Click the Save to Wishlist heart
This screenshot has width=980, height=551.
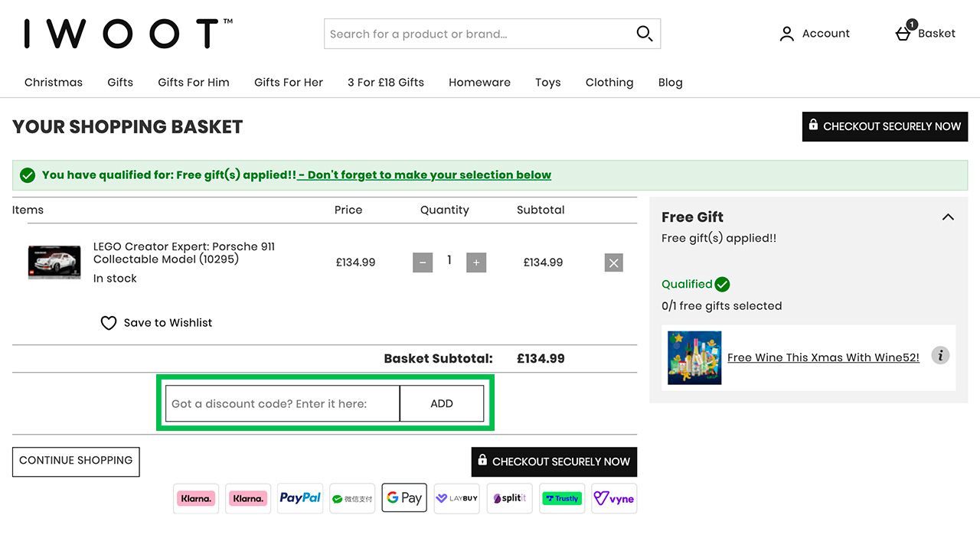(x=109, y=323)
